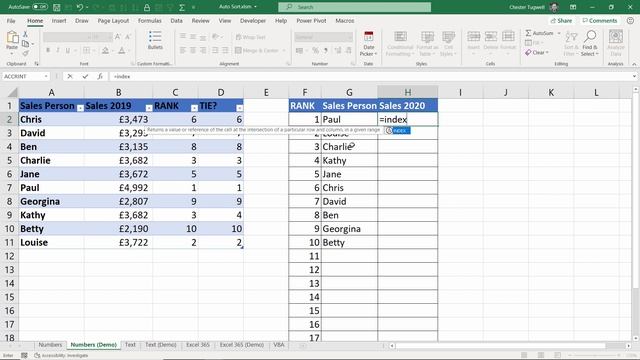The image size is (640, 360).
Task: Switch to the Data ribbon tab
Action: [x=176, y=21]
